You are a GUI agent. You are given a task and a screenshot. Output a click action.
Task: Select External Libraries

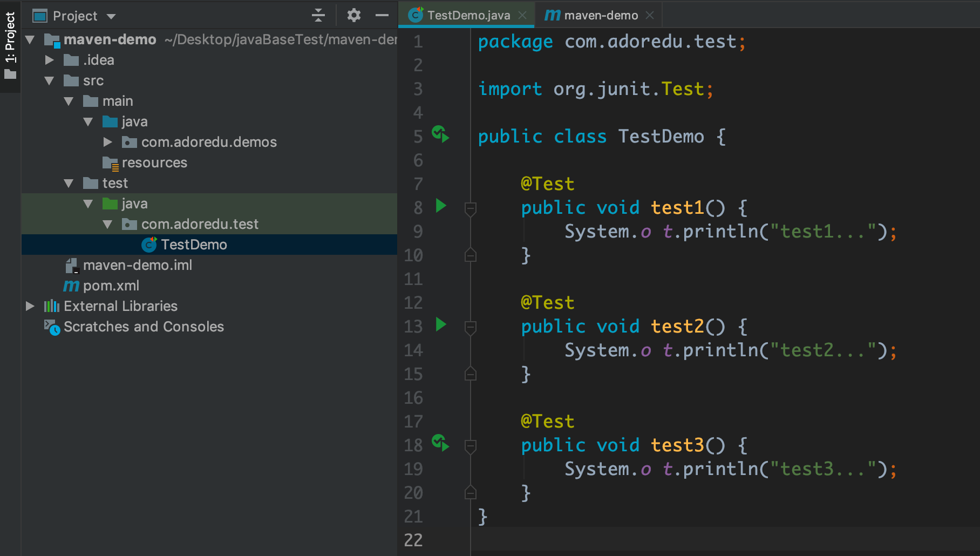tap(209, 306)
